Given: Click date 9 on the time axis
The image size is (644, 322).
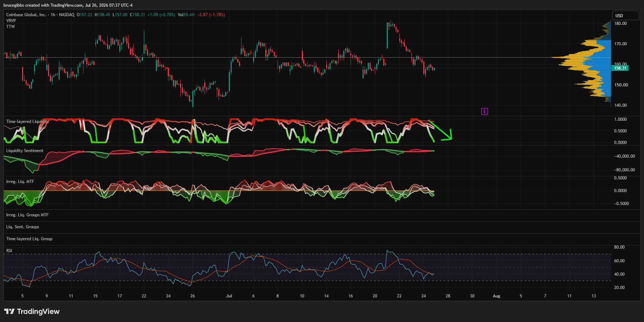Looking at the screenshot, I should [47, 296].
